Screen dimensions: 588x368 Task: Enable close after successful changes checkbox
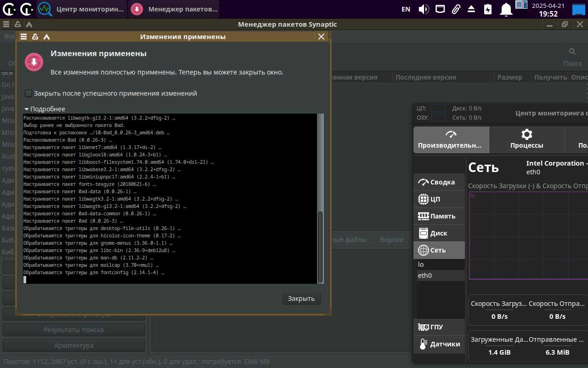pos(28,93)
